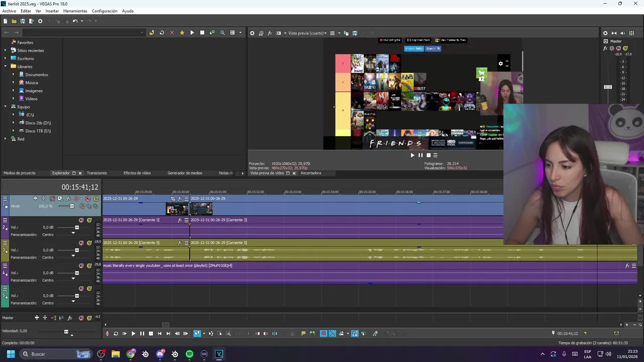Add folder to Favorites star icon

[182, 33]
